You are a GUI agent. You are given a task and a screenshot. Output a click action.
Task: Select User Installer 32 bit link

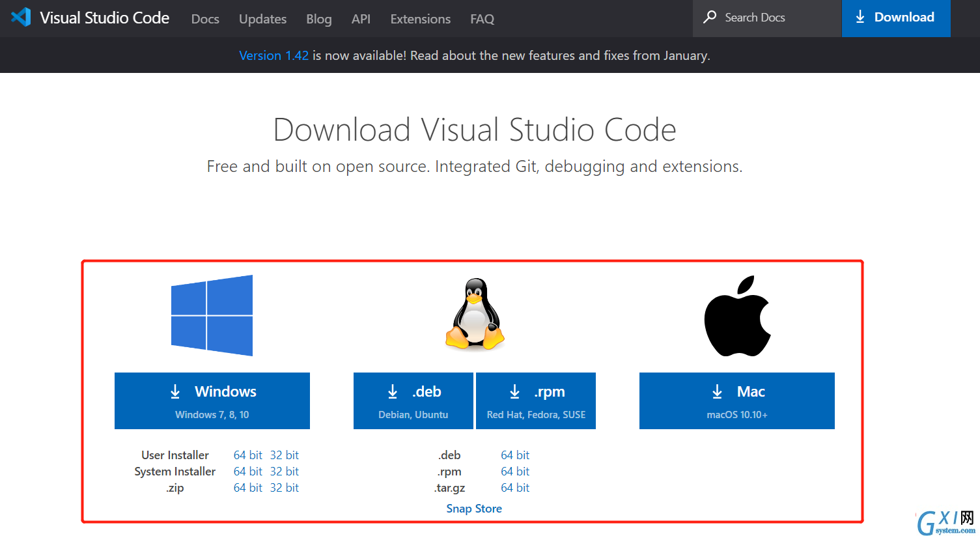[285, 455]
